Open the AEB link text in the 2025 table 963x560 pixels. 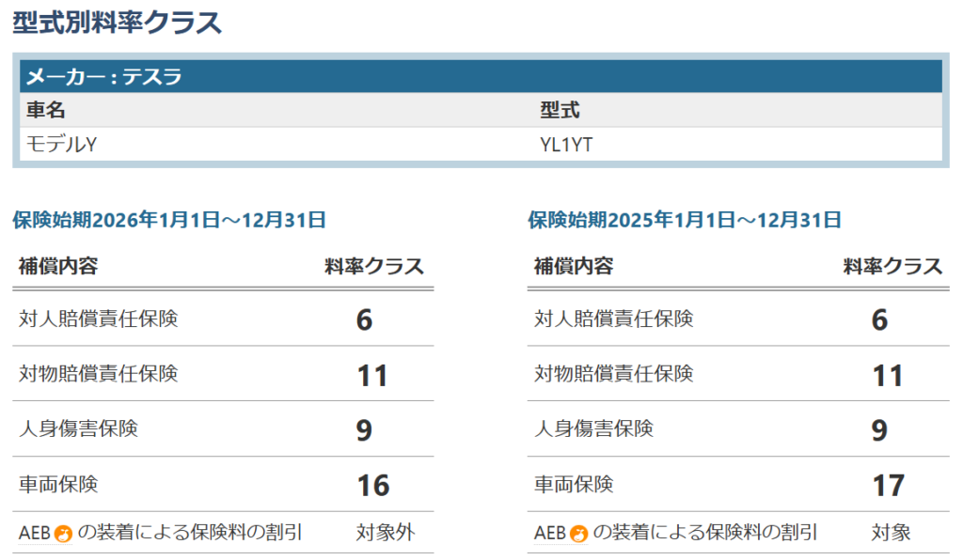[x=549, y=534]
